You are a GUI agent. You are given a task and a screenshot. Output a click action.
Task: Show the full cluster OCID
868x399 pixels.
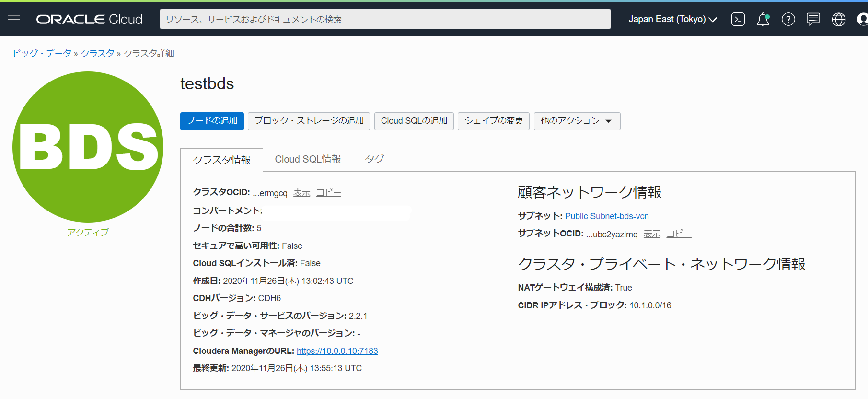click(x=302, y=193)
